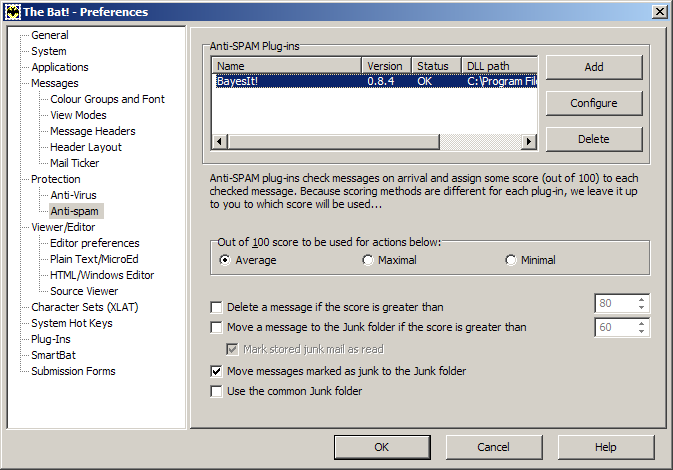Sort plug-ins by Version column header
This screenshot has height=470, width=673.
(x=385, y=66)
